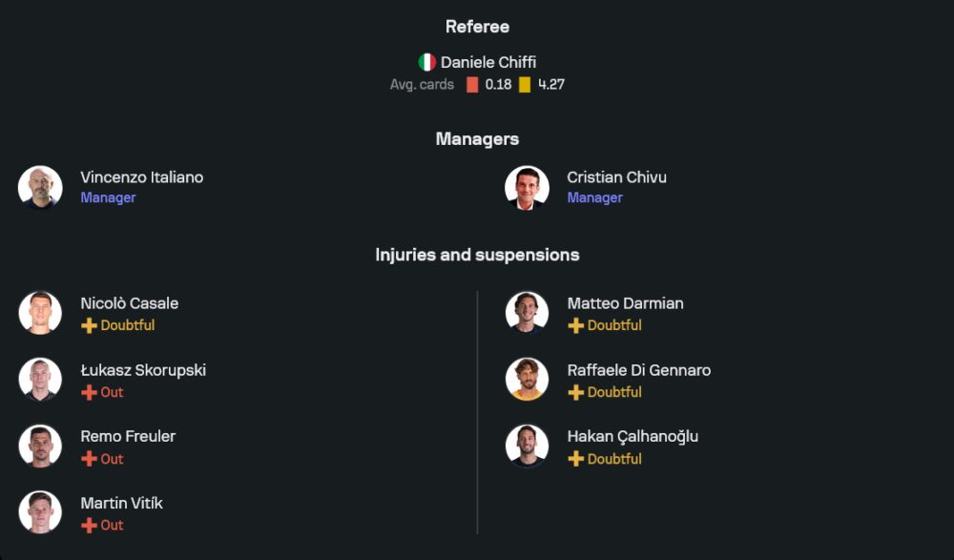Open Łukasz Skorupski's player page
Image resolution: width=954 pixels, height=560 pixels.
point(143,370)
